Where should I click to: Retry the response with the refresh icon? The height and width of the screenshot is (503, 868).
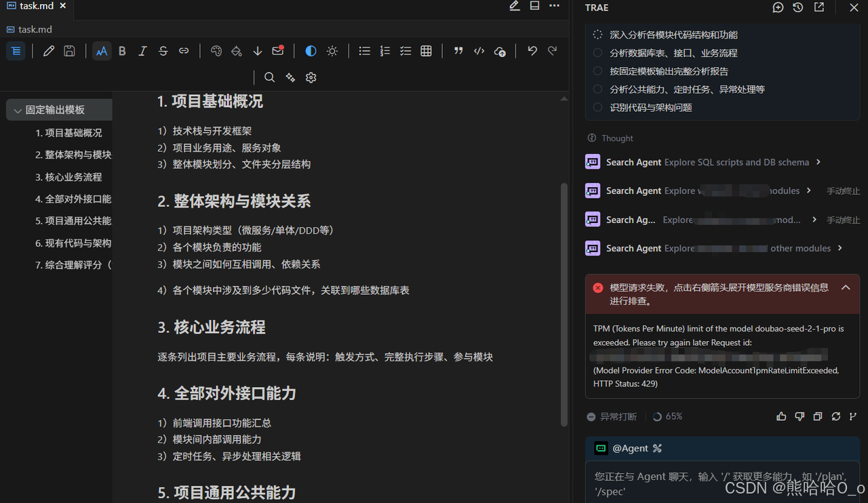(x=835, y=416)
